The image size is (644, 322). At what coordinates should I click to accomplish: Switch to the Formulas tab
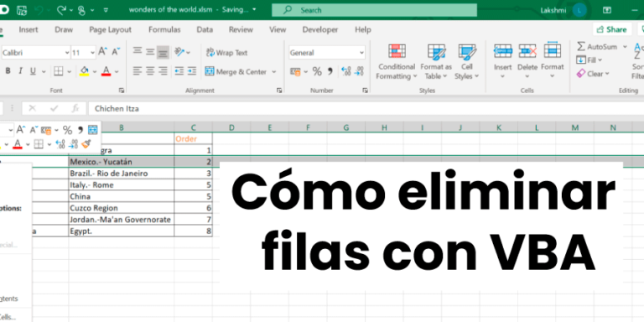164,29
